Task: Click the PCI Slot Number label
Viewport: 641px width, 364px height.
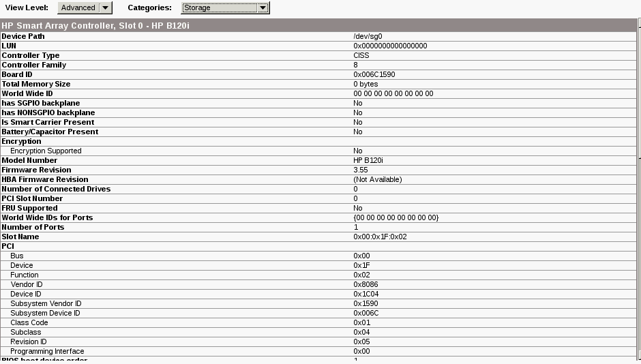Action: click(32, 198)
